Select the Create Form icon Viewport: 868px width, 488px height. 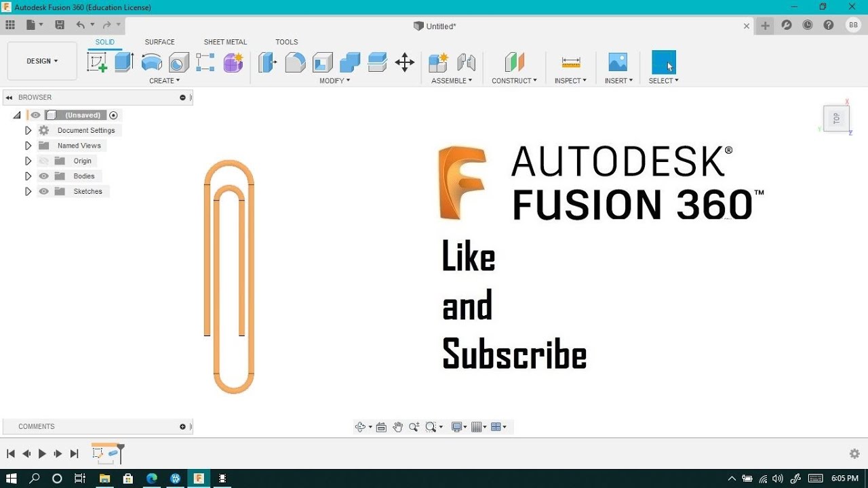pyautogui.click(x=233, y=62)
